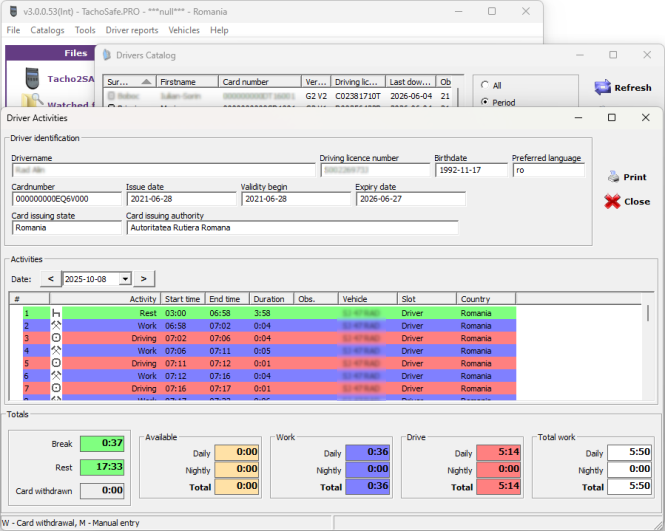Click the red Drive Daily 5:14 box
The height and width of the screenshot is (531, 665).
click(499, 452)
